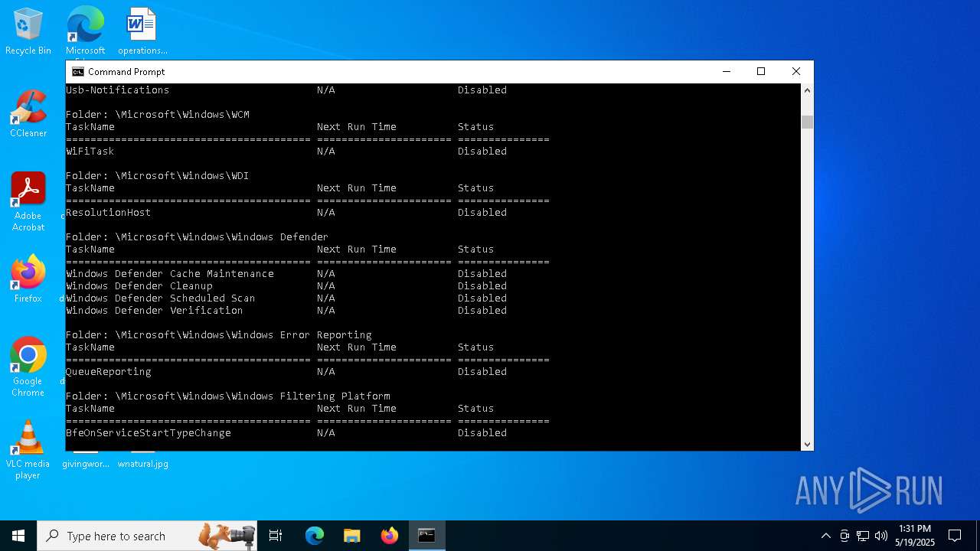Click Windows Defender Scheduled Scan entry
The width and height of the screenshot is (980, 551).
point(160,298)
